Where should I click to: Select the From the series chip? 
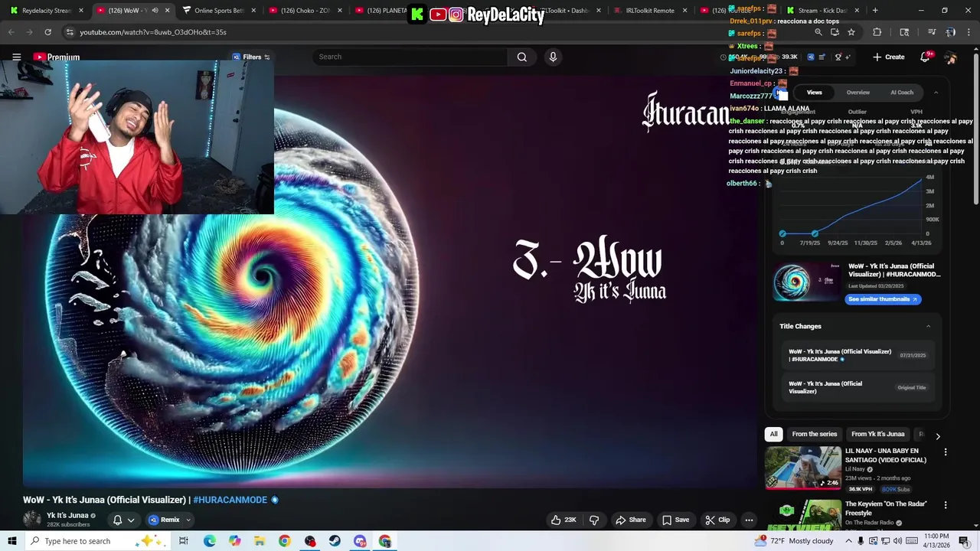tap(815, 434)
